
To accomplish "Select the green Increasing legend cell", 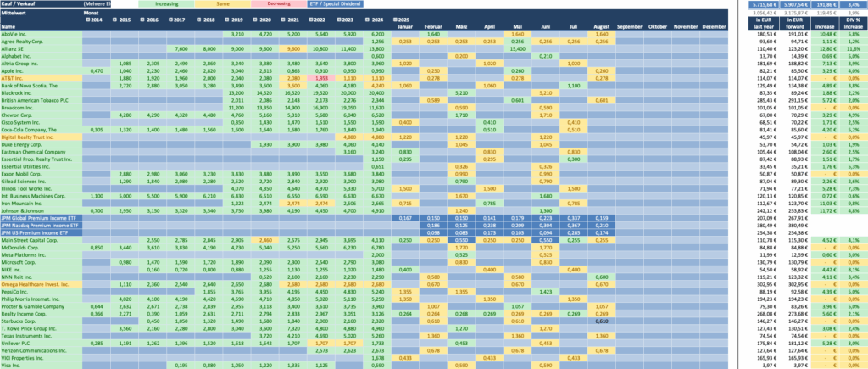I will point(167,4).
